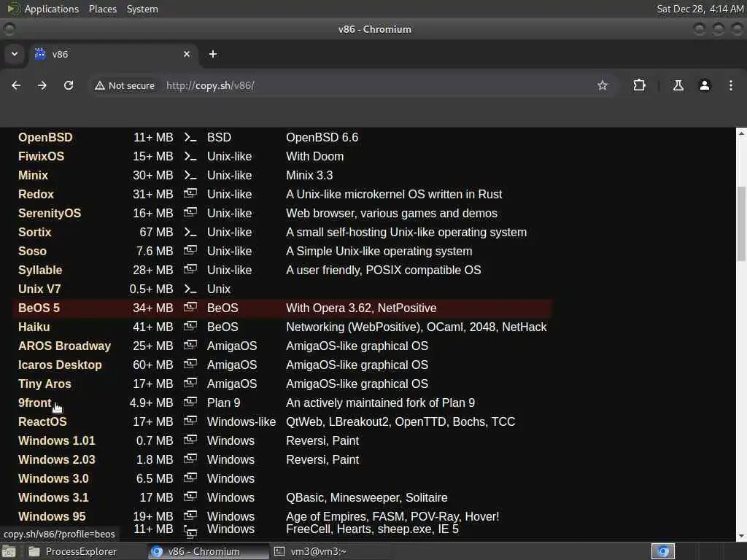Select the v86 browser tab
Viewport: 747px width, 560px height.
click(113, 54)
